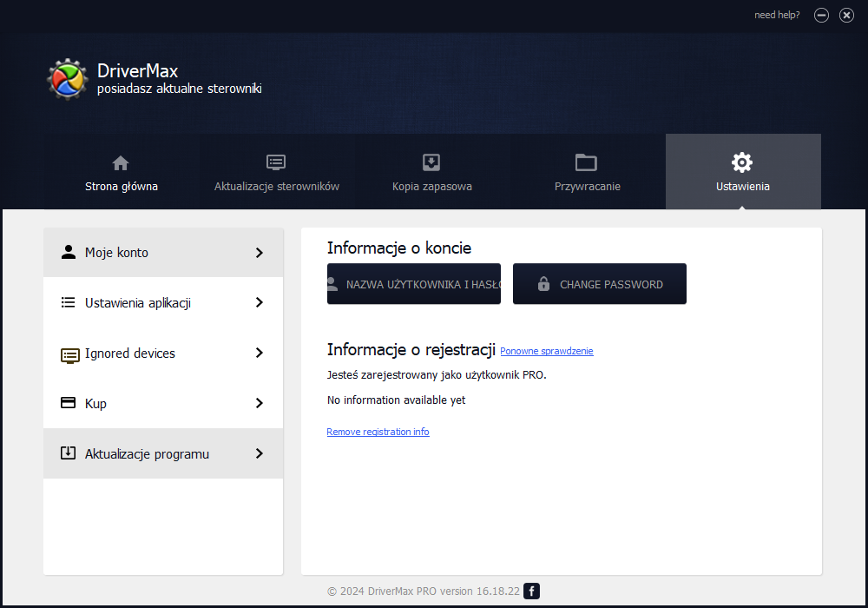Expand the Aktualizacje programu chevron

pos(259,453)
